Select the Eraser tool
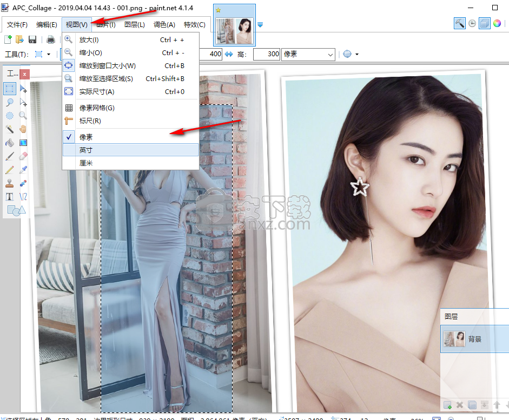This screenshot has width=509, height=420. 23,156
